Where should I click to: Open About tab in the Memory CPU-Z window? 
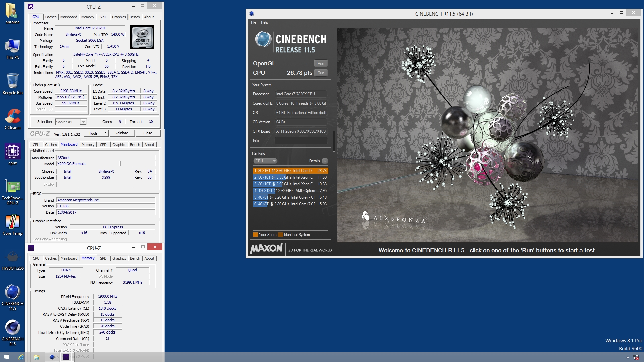[149, 258]
